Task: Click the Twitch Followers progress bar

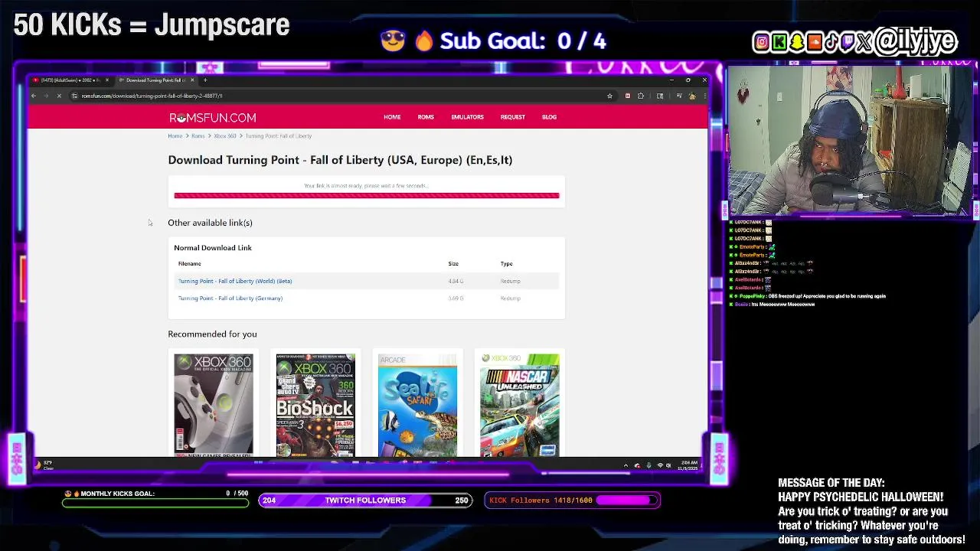Action: (365, 500)
